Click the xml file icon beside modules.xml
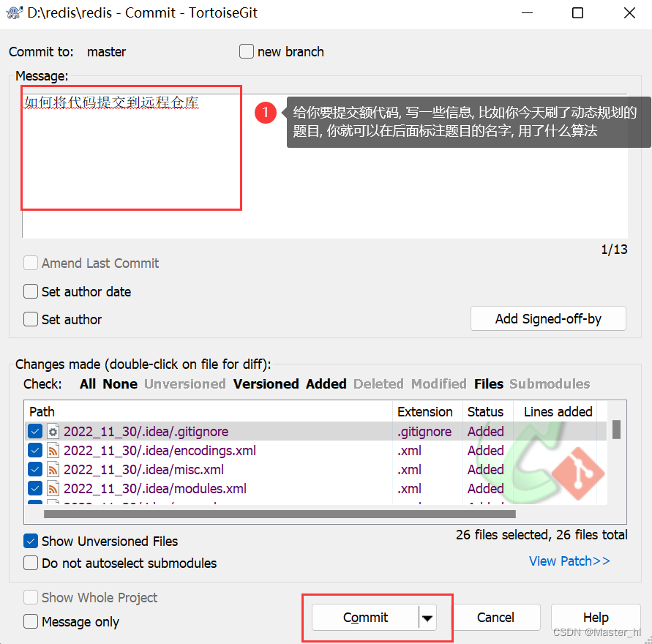This screenshot has height=644, width=652. pyautogui.click(x=53, y=489)
